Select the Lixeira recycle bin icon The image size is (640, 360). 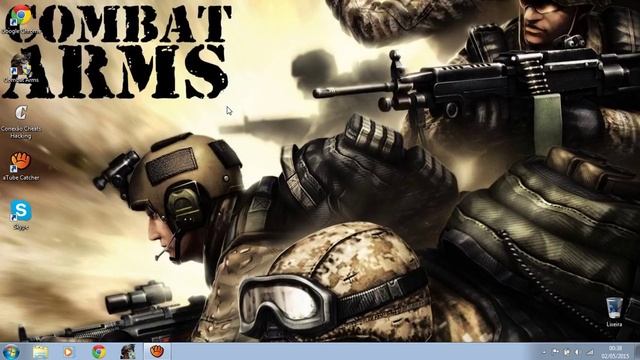point(614,312)
